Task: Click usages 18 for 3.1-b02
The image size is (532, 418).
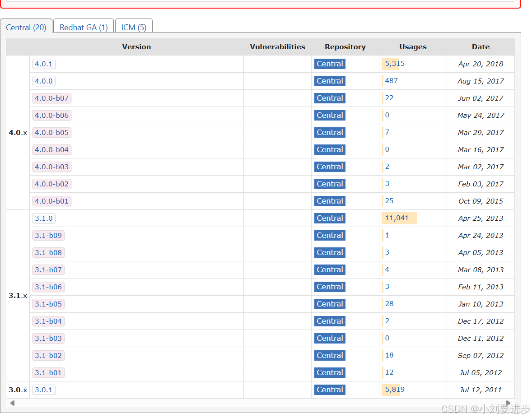Action: point(389,355)
